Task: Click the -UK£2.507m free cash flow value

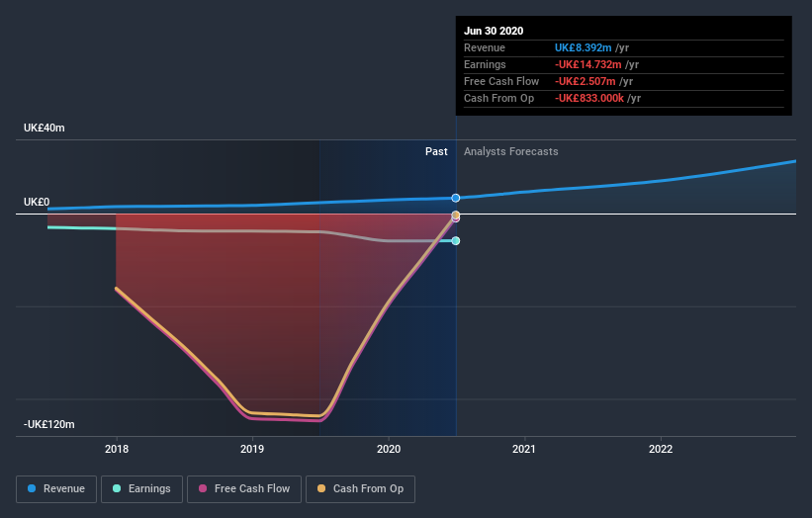Action: click(586, 81)
